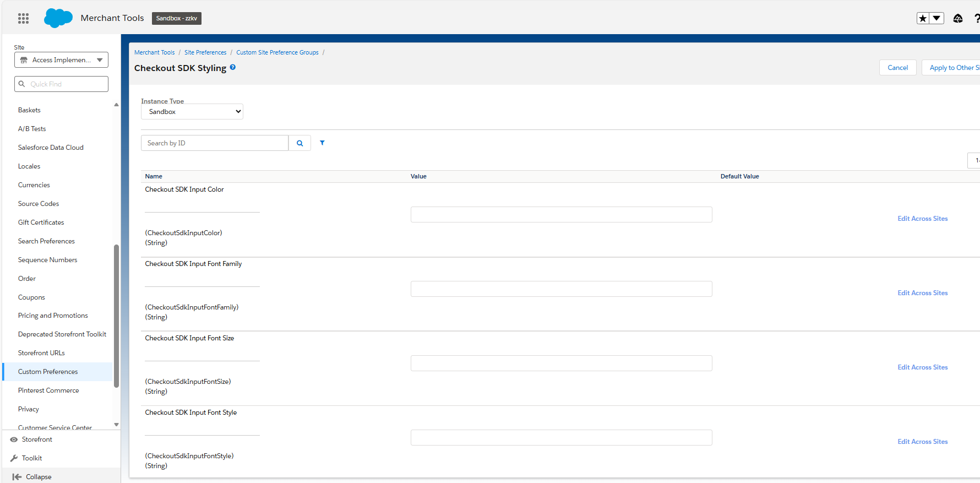Open the favorites list dropdown arrow
The height and width of the screenshot is (483, 980).
[x=937, y=18]
